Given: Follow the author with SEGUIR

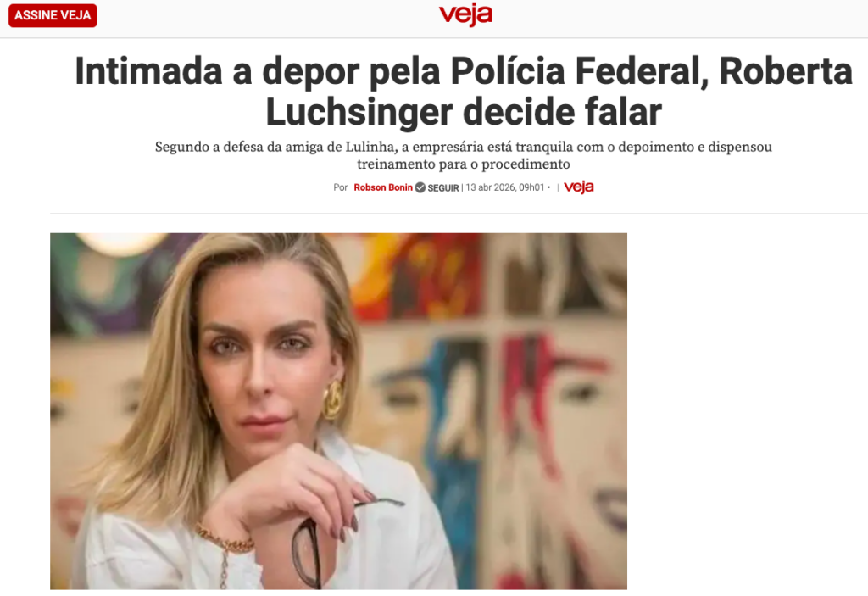Looking at the screenshot, I should tap(442, 187).
